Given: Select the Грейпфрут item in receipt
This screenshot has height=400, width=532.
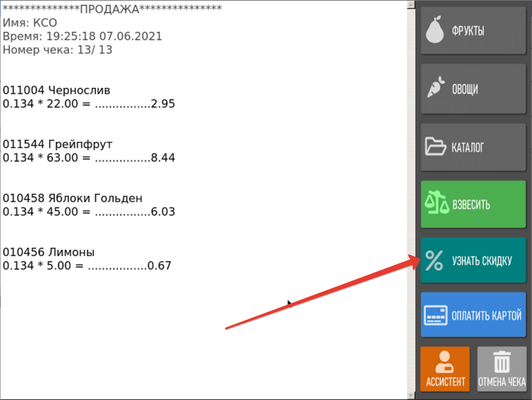Looking at the screenshot, I should tap(58, 144).
